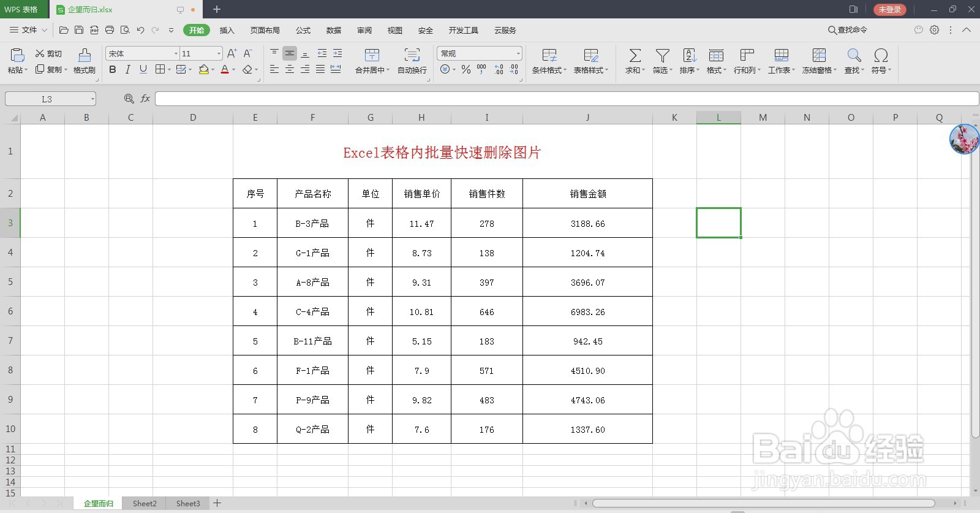Open the number format dropdown 常规
This screenshot has width=980, height=513.
coord(518,53)
